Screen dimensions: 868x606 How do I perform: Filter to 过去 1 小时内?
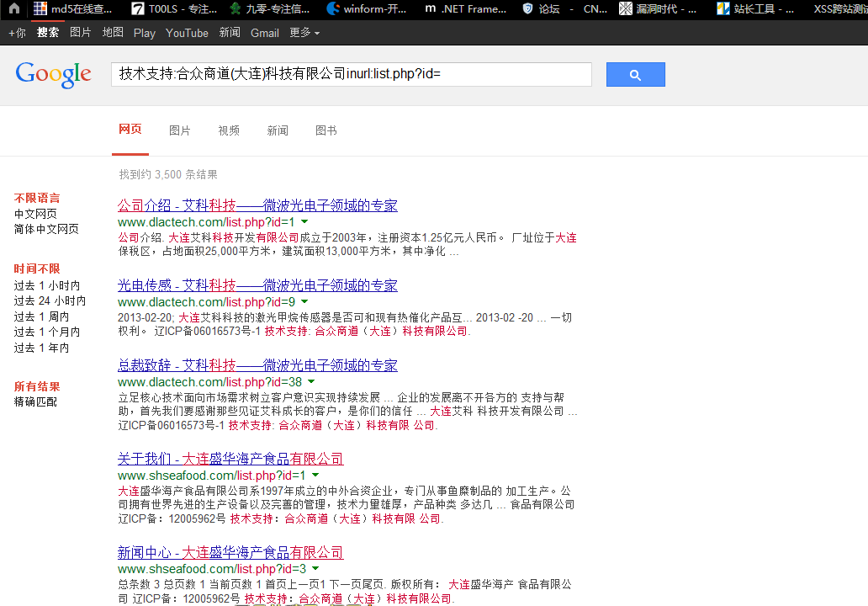tap(47, 285)
